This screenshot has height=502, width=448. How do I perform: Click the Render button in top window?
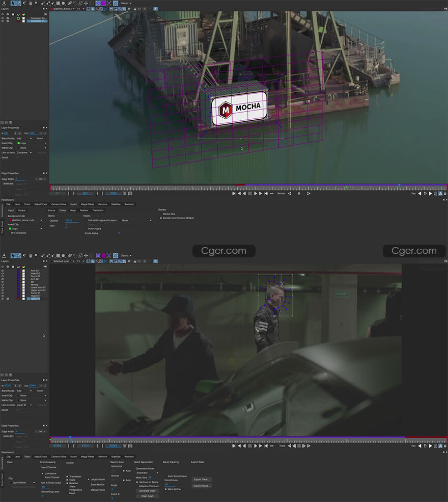coord(281,193)
